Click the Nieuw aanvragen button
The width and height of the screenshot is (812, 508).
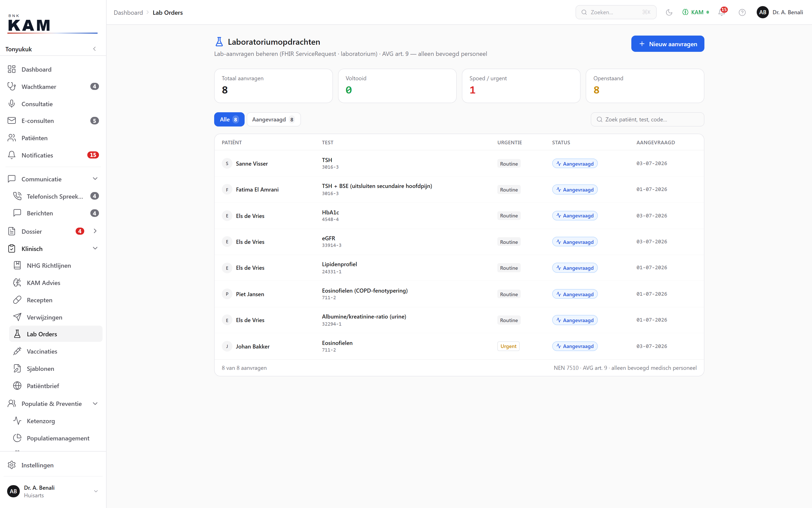(x=667, y=44)
